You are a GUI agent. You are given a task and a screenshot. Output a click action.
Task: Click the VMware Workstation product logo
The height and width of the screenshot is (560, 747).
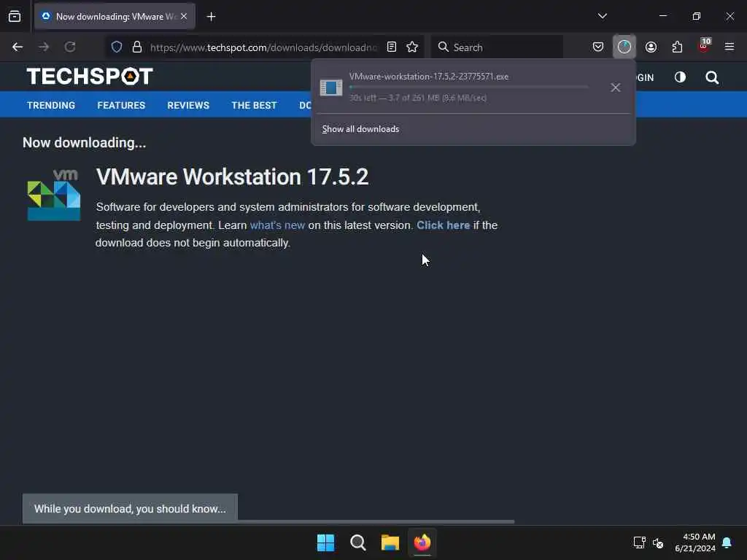pyautogui.click(x=54, y=195)
